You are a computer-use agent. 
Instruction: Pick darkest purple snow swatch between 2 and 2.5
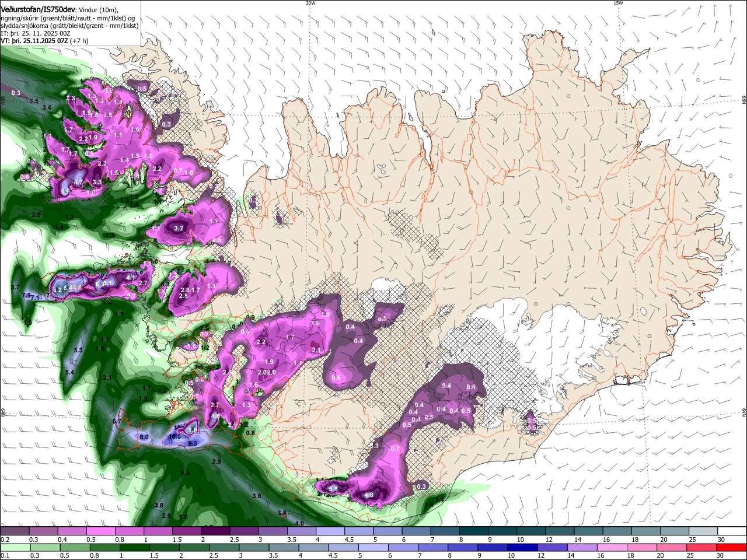coord(215,531)
